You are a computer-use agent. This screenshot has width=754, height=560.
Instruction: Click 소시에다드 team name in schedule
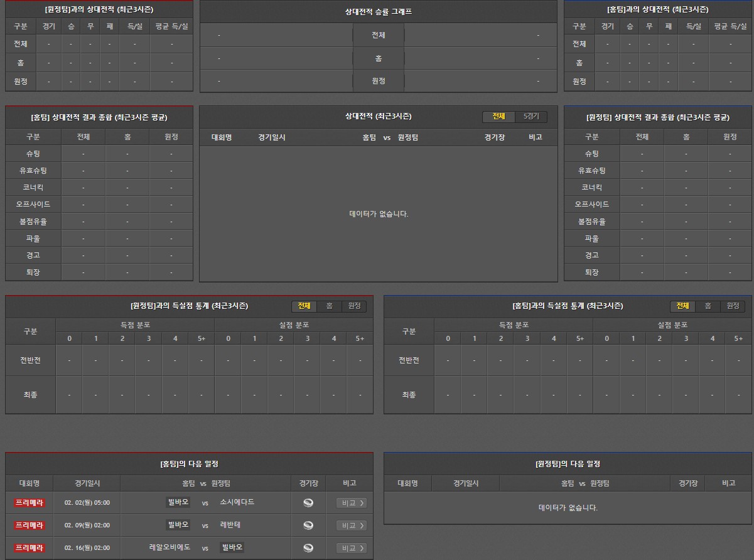coord(237,502)
